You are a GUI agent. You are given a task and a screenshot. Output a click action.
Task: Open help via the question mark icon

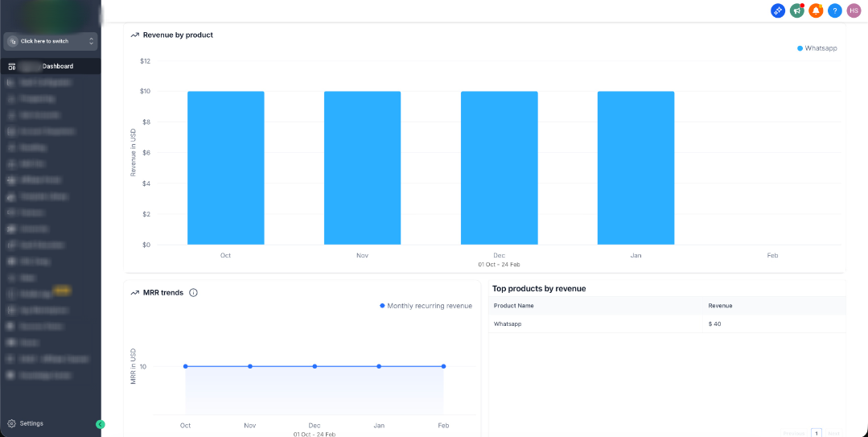835,10
